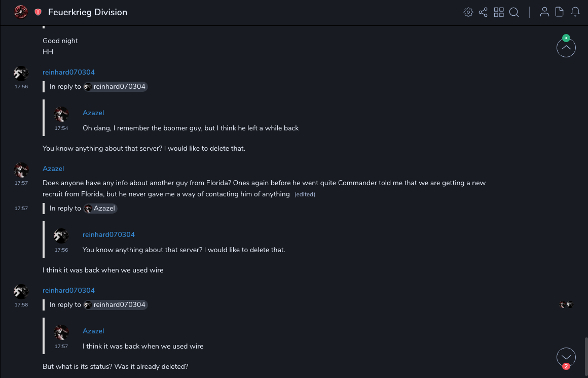Show the room members list icon
This screenshot has width=588, height=378.
tap(544, 12)
